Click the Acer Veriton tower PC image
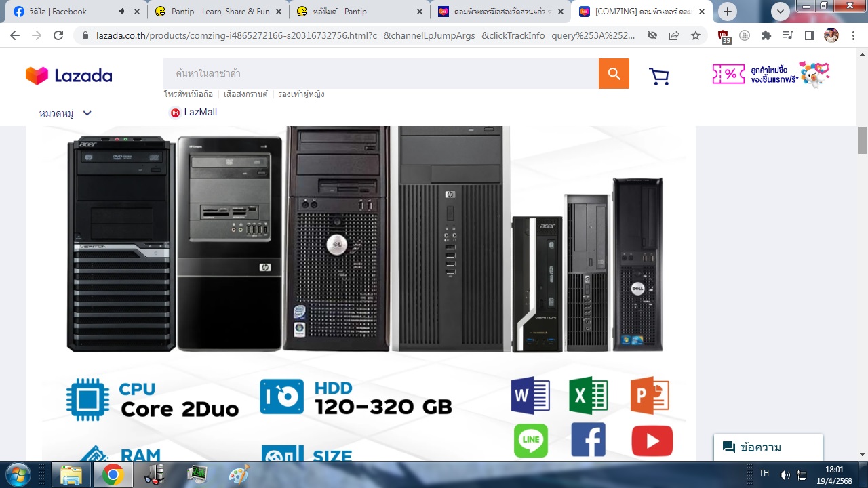 (x=121, y=243)
